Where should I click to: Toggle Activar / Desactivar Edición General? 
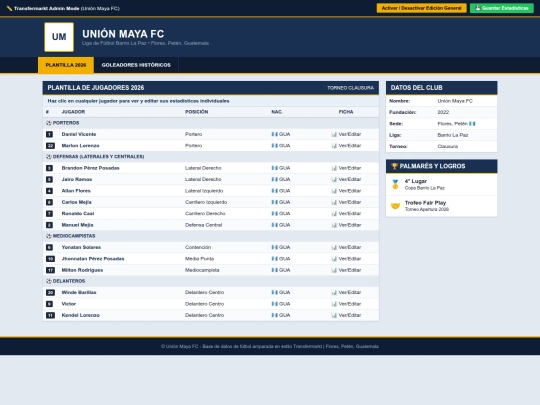click(x=422, y=8)
